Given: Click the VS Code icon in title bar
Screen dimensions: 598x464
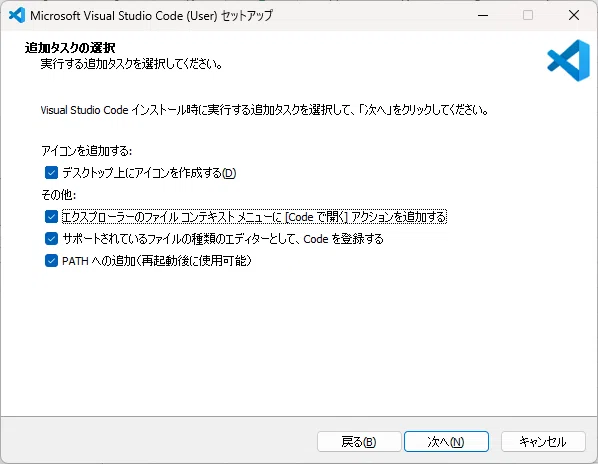Looking at the screenshot, I should click(17, 15).
